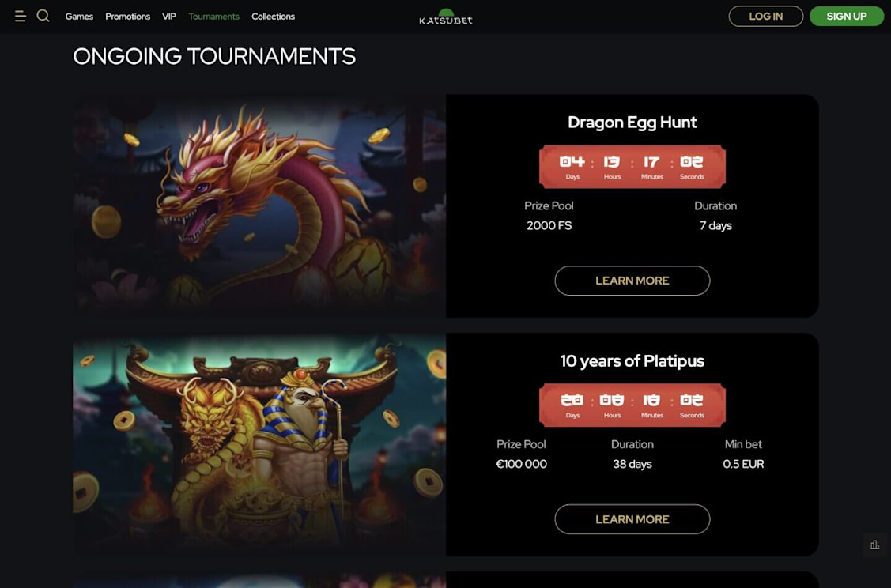Click the ONGOING TOURNAMENTS heading
This screenshot has width=891, height=588.
tap(214, 56)
